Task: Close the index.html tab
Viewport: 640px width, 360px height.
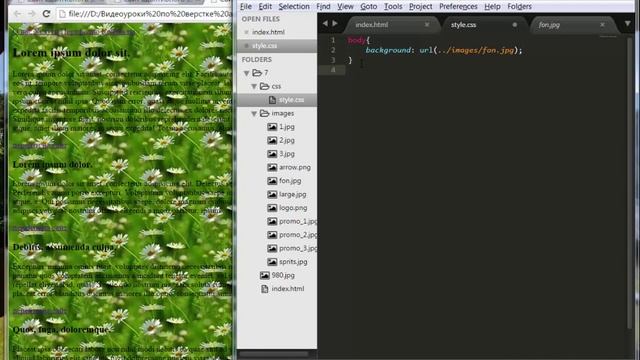Action: coord(427,24)
